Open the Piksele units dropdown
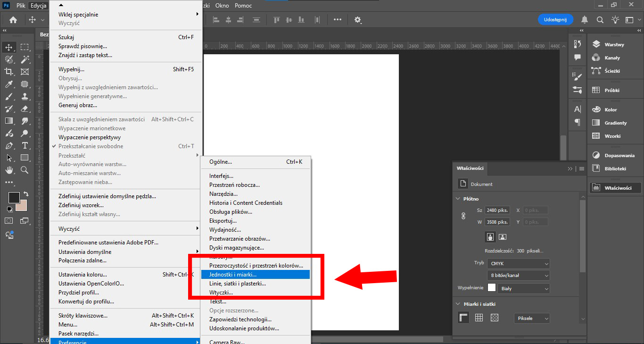The height and width of the screenshot is (344, 644). [x=532, y=319]
